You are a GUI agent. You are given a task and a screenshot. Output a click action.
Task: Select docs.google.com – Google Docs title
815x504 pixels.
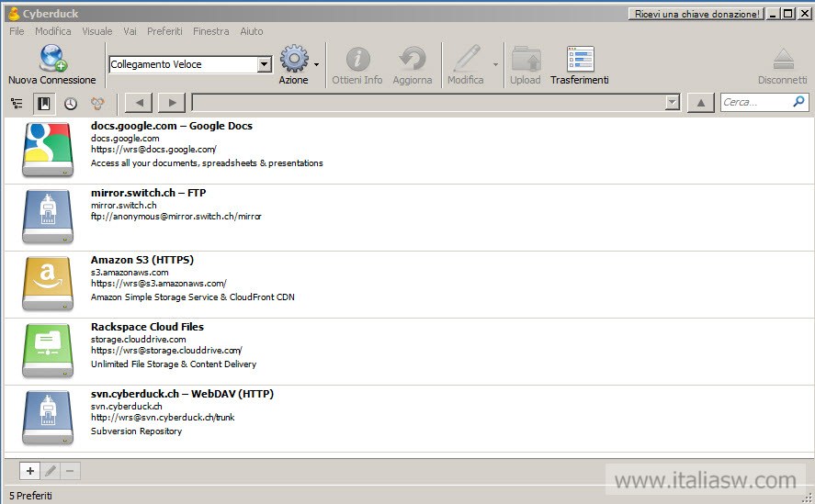pos(172,126)
